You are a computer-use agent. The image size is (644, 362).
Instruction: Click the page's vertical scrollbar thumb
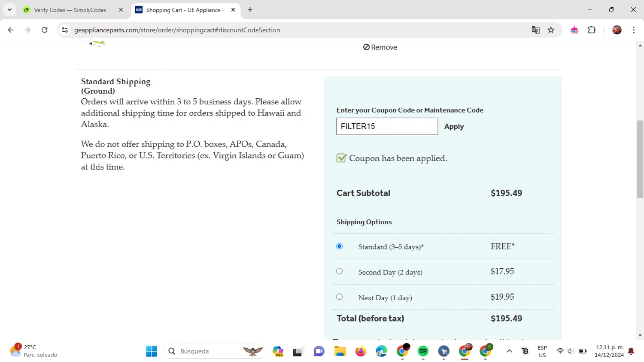(640, 159)
